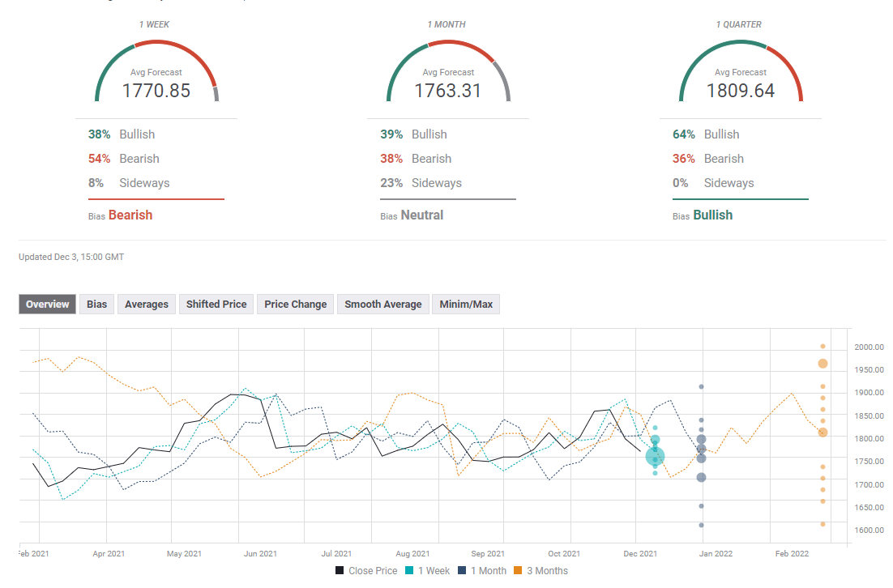Click the green Bullish bias label

click(x=712, y=215)
